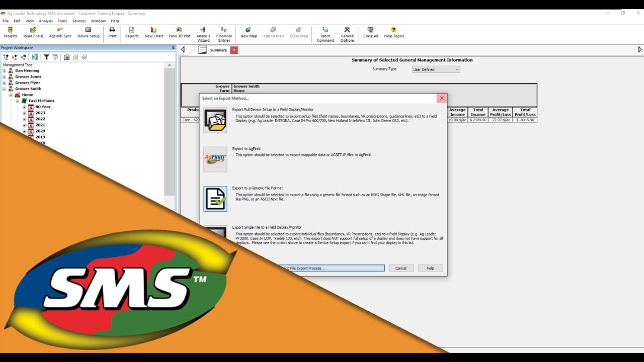Click the first tree-arrange icon in Project Workspace
The width and height of the screenshot is (644, 362).
6,57
